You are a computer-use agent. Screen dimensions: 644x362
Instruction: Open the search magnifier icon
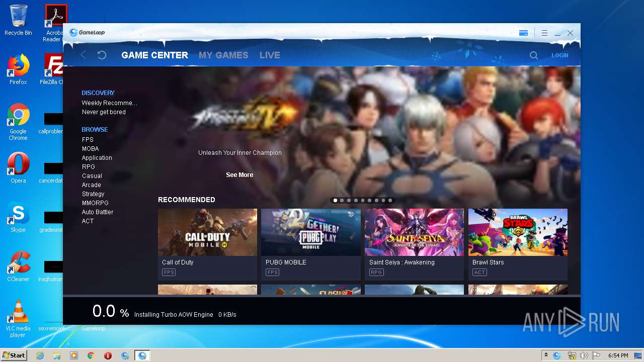point(534,55)
